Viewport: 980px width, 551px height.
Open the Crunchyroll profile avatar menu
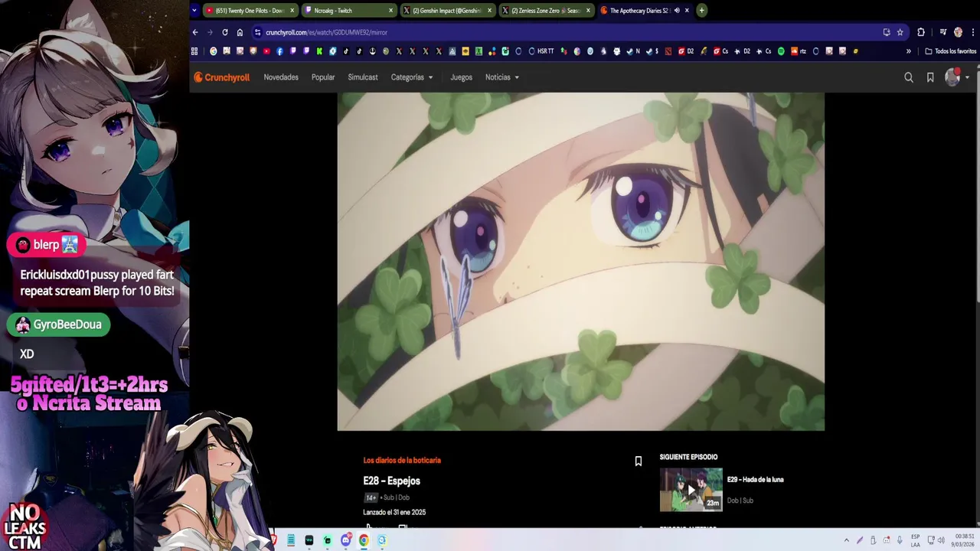953,77
